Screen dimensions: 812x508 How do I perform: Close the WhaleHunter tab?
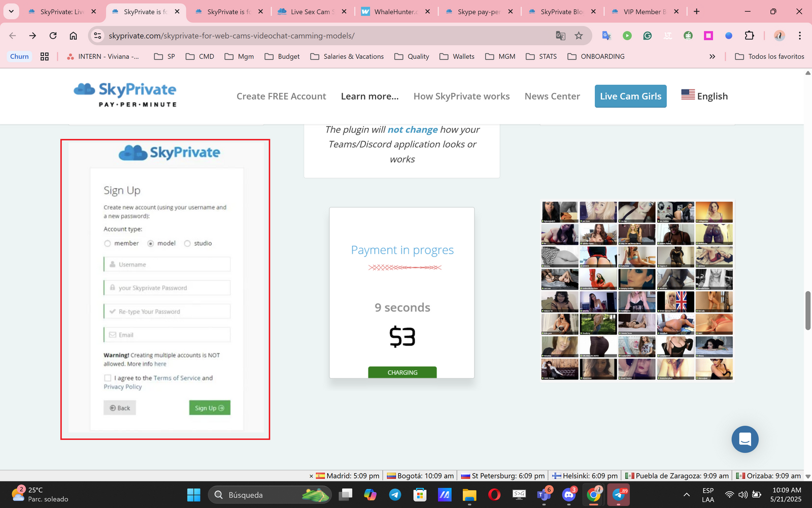[x=427, y=11]
